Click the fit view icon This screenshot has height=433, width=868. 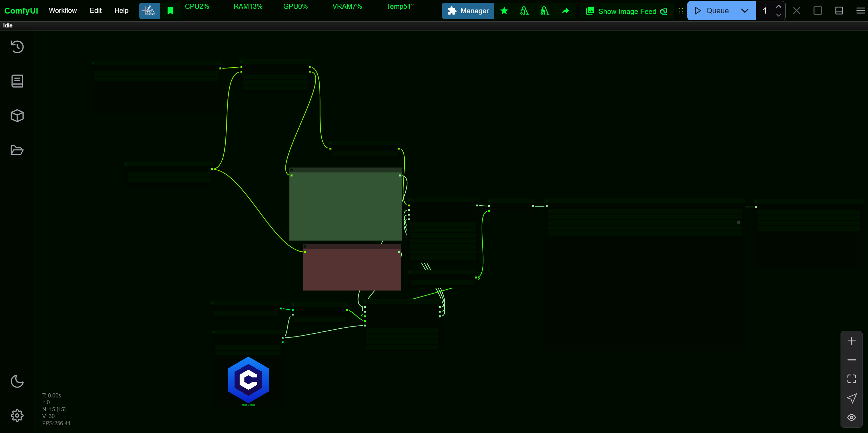[x=851, y=379]
